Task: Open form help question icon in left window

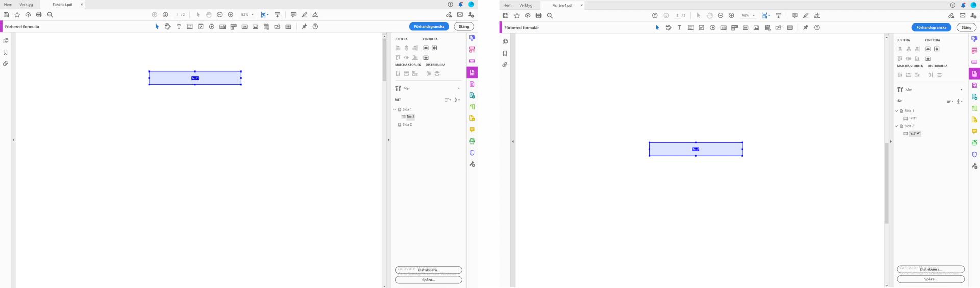Action: 315,27
